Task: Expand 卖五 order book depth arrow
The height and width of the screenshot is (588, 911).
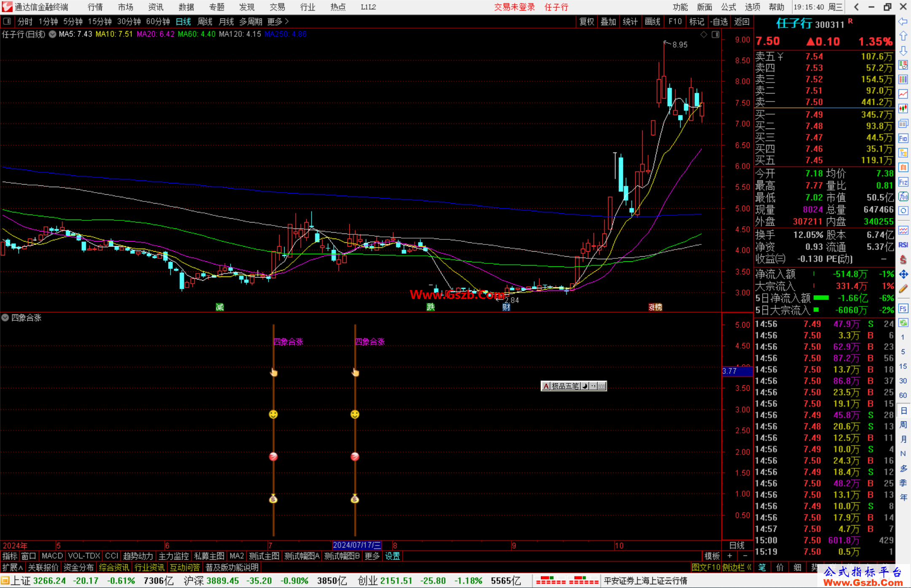Action: tap(780, 56)
